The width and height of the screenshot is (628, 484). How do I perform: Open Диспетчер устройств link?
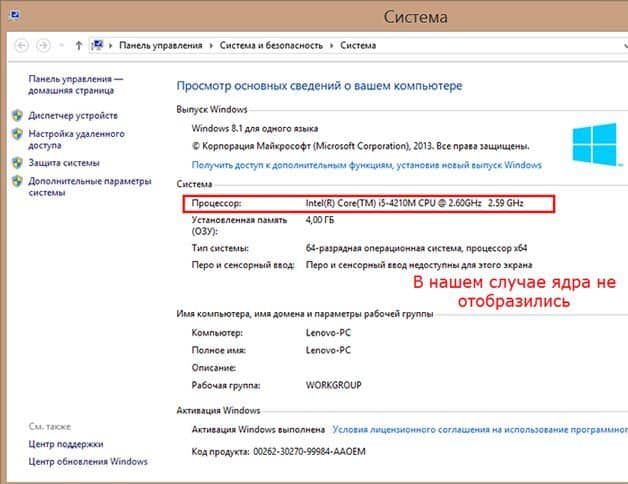tap(73, 115)
